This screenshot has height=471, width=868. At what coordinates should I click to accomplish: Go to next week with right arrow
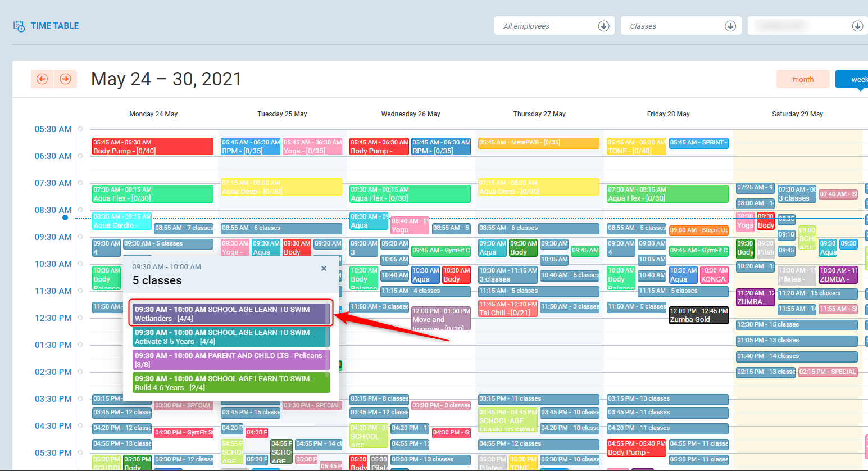coord(65,79)
